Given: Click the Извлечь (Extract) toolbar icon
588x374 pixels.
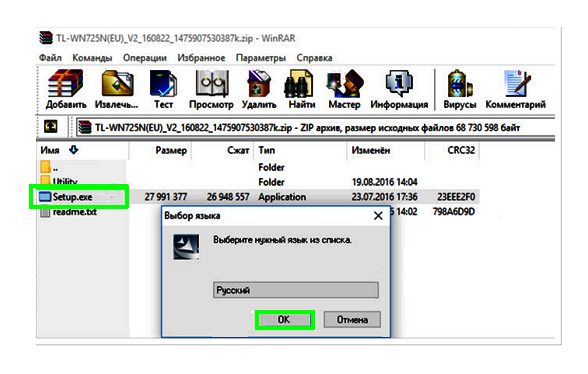Looking at the screenshot, I should [117, 89].
